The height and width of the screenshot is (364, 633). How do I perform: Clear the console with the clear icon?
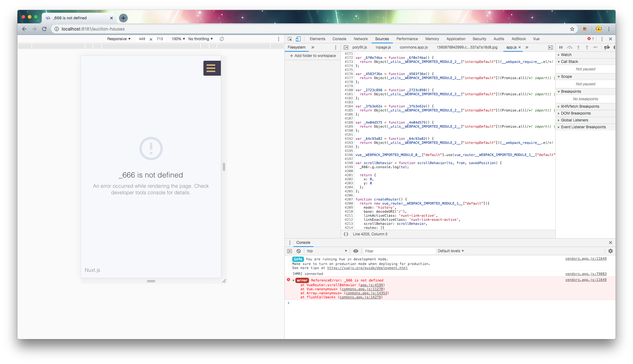(299, 251)
